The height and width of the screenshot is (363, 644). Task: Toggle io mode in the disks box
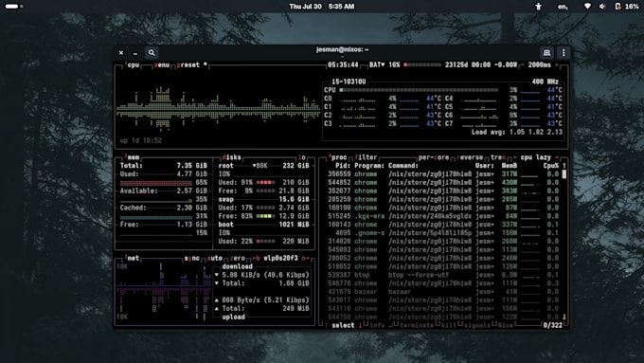coord(302,157)
